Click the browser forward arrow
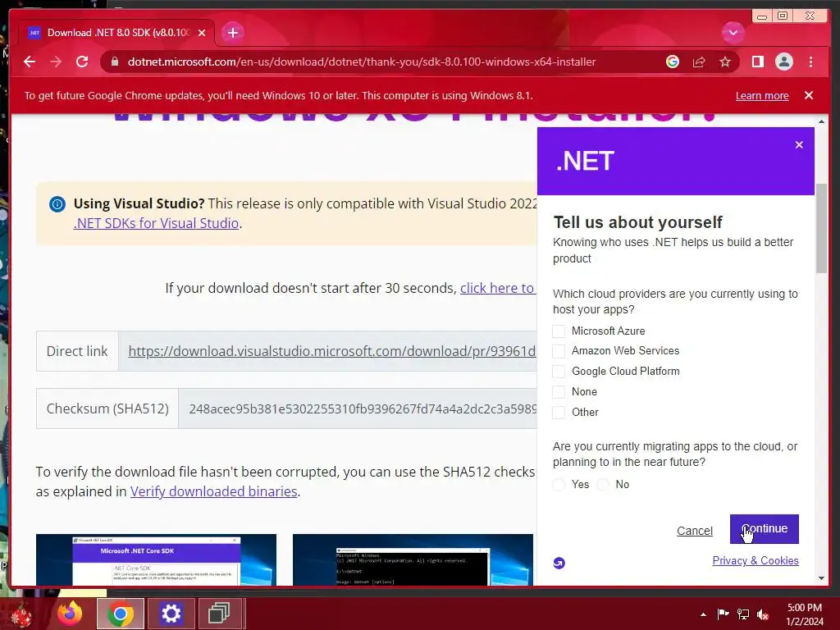 56,62
